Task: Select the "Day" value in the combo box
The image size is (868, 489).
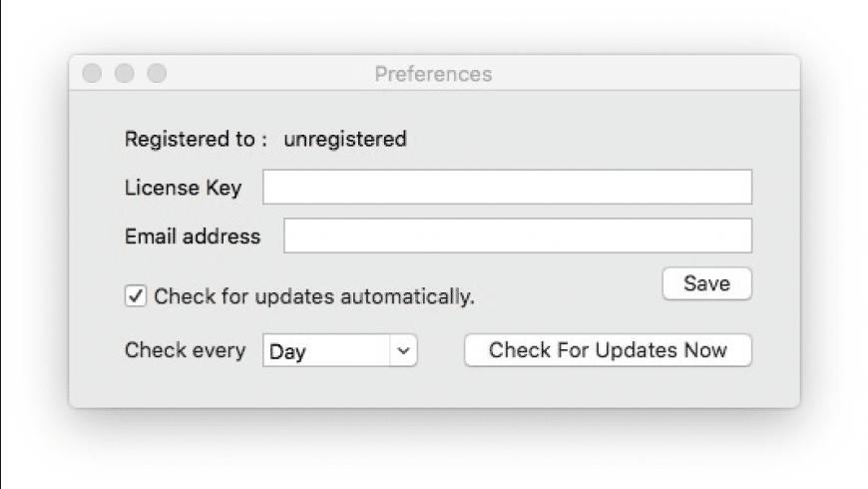Action: (x=288, y=352)
